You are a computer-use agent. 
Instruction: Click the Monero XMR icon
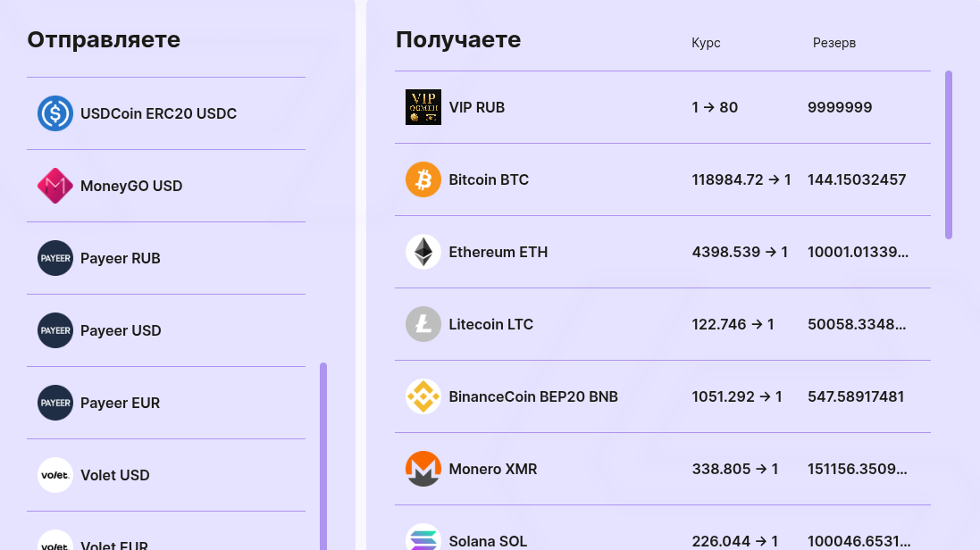(x=423, y=469)
